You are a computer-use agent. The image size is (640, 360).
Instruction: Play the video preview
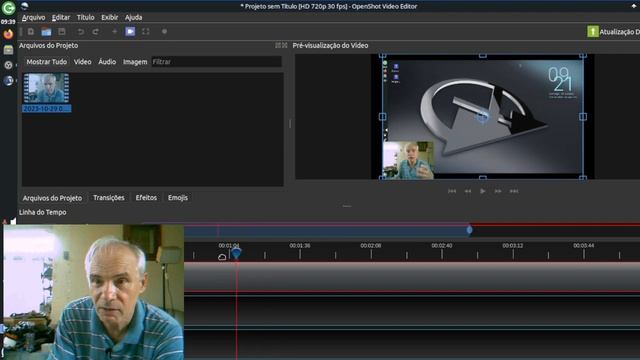click(483, 191)
